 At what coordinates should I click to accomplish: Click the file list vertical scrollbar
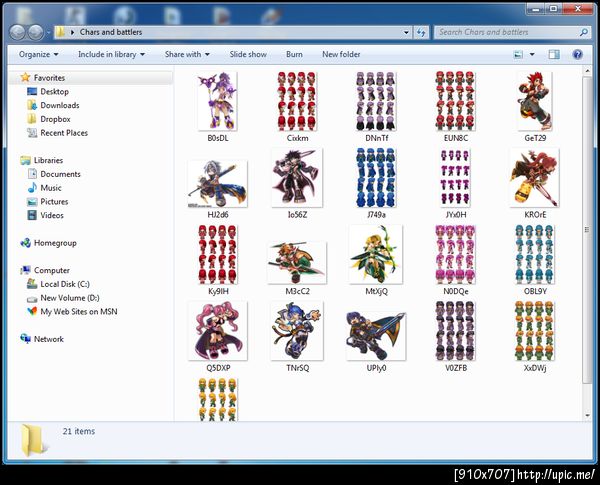[x=587, y=229]
